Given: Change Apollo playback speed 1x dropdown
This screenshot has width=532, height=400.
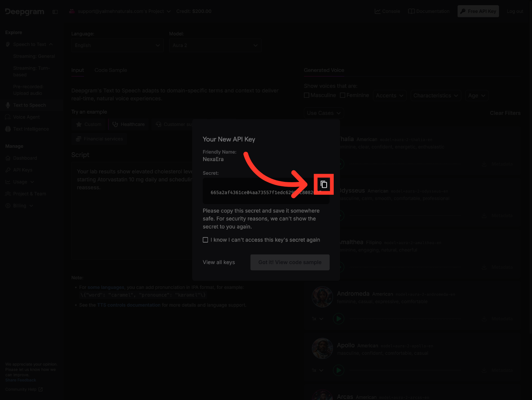Looking at the screenshot, I should point(318,370).
